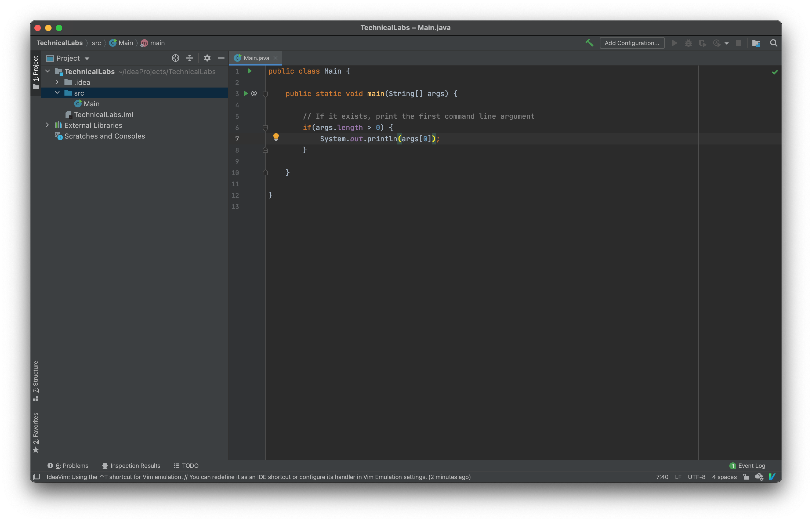The width and height of the screenshot is (812, 522).
Task: Open Project Structure icon in toolbar
Action: click(x=756, y=43)
